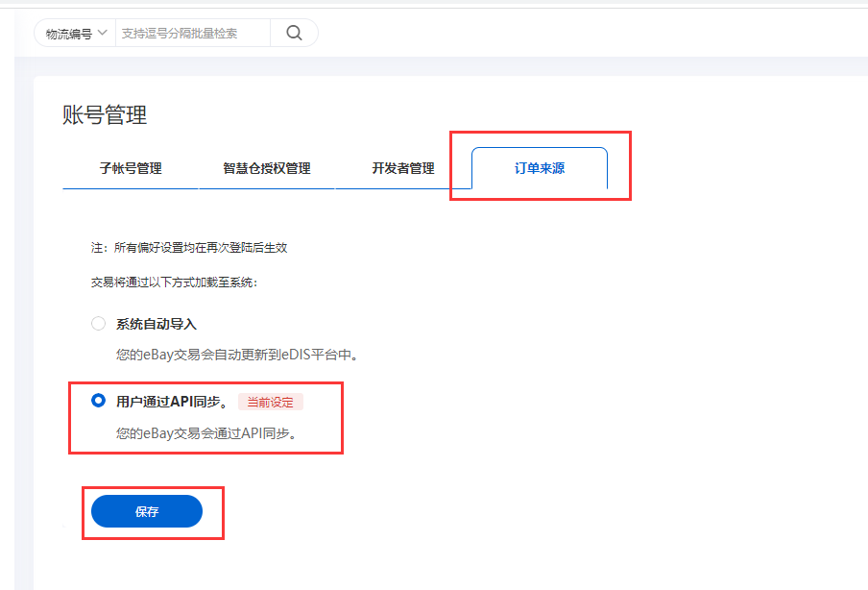The width and height of the screenshot is (868, 590).
Task: Focus the 支持逗号分隔批量检索 search field
Action: point(193,34)
